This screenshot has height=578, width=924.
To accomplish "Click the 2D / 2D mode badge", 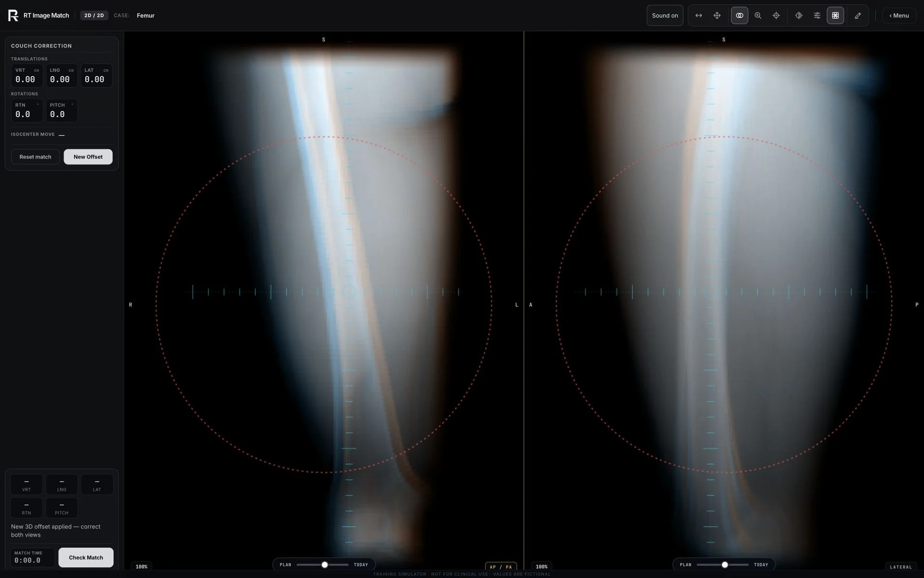I will (94, 15).
